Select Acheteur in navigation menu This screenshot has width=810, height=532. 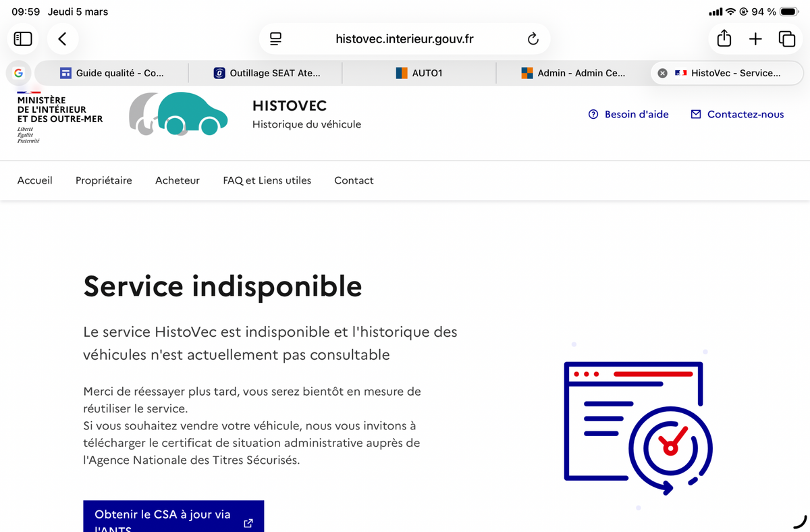tap(178, 180)
